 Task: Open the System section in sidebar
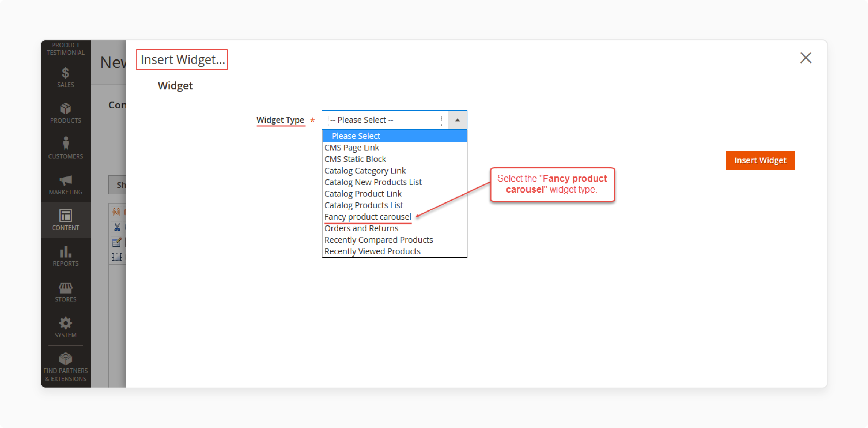tap(66, 327)
